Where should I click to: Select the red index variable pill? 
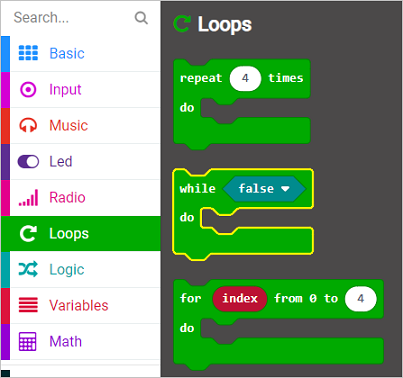240,299
